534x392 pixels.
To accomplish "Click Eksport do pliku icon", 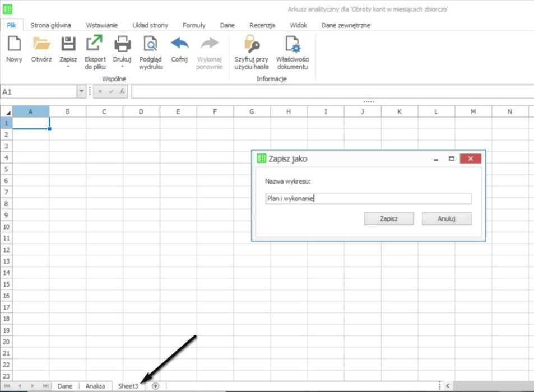I will pyautogui.click(x=95, y=44).
